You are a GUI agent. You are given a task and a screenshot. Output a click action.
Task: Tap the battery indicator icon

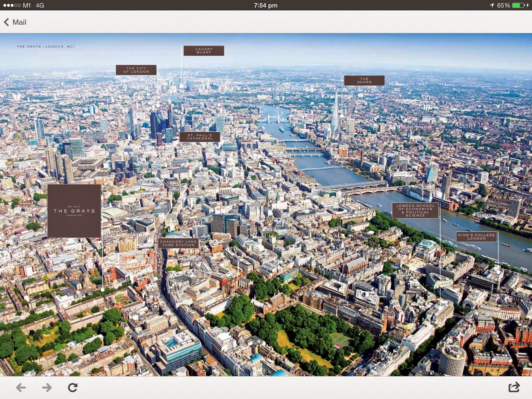(518, 5)
